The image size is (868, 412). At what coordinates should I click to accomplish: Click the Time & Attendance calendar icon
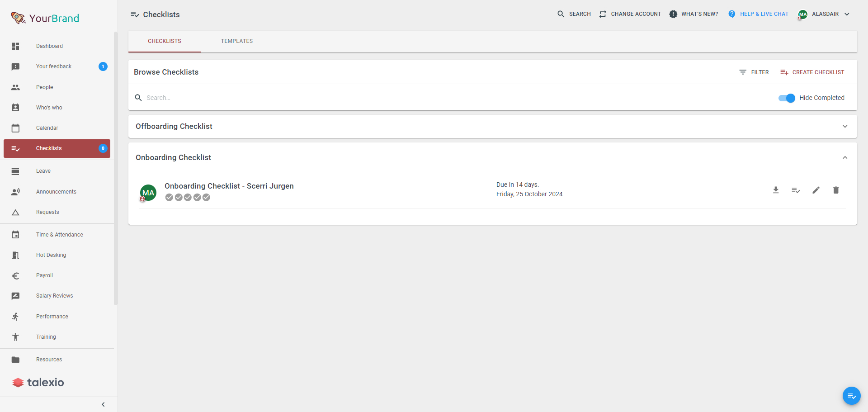(15, 235)
